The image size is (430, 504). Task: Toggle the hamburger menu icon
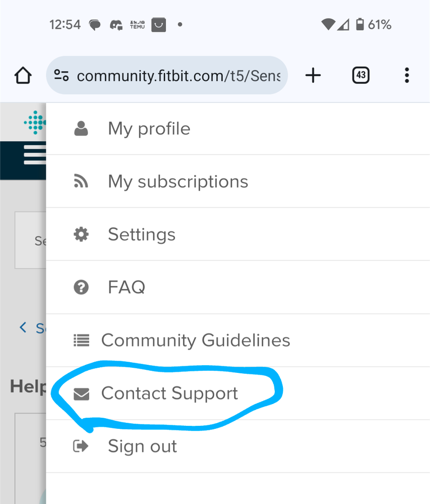35,154
